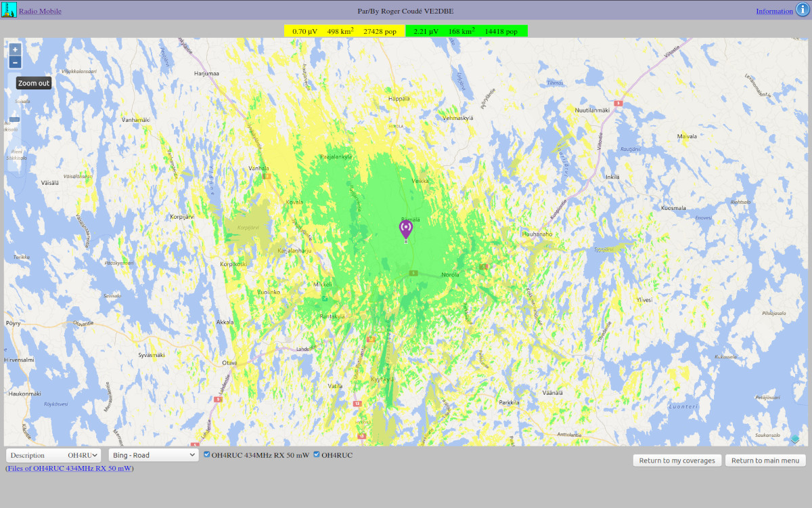This screenshot has height=508, width=812.
Task: Click the purple transmitter location marker
Action: [406, 229]
